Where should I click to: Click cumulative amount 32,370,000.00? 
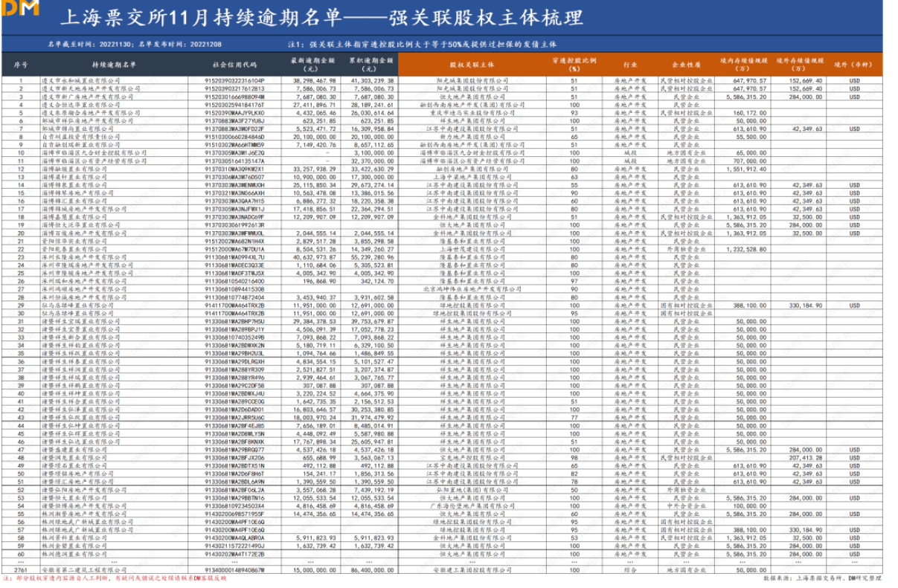point(372,161)
